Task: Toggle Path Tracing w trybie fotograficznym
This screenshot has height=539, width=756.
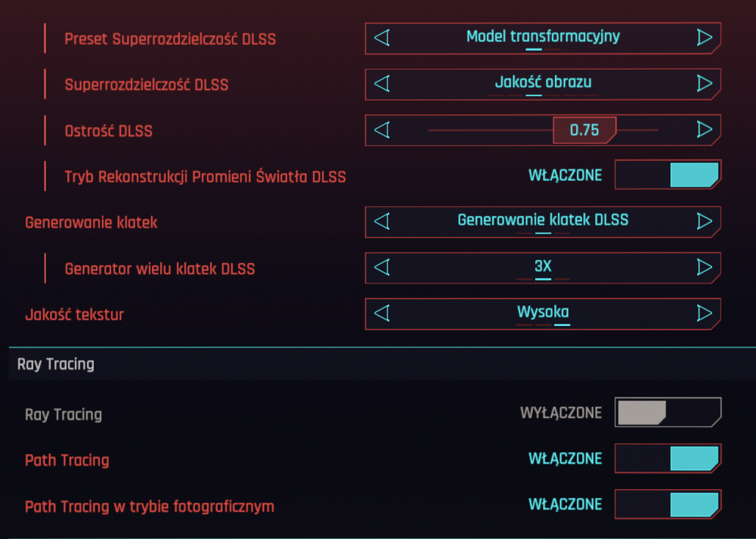Action: (x=668, y=504)
